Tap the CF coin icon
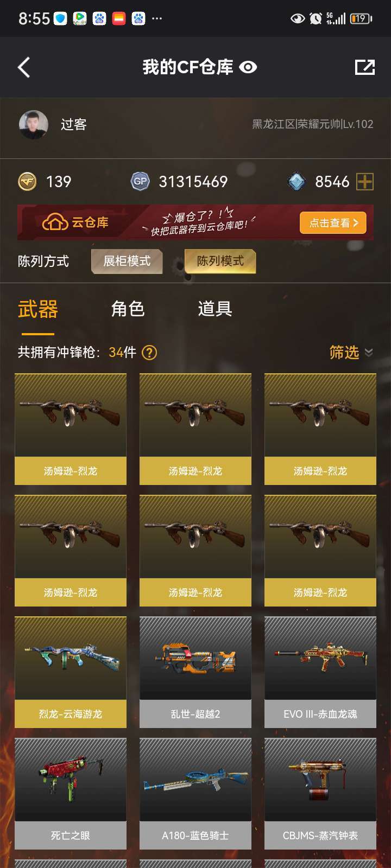The width and height of the screenshot is (391, 868). pos(27,181)
